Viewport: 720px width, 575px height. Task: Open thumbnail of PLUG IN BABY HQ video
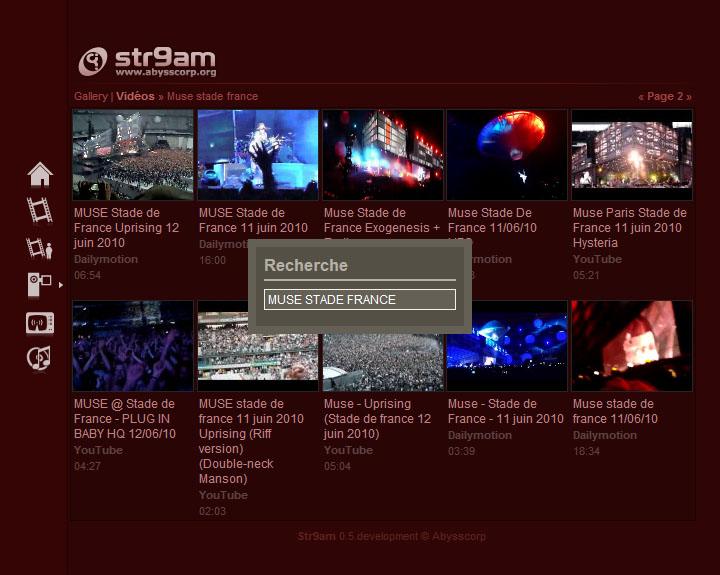(x=133, y=346)
